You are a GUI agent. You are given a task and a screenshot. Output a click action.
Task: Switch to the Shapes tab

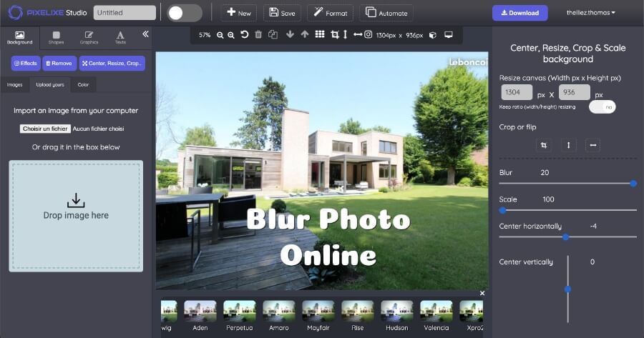56,37
